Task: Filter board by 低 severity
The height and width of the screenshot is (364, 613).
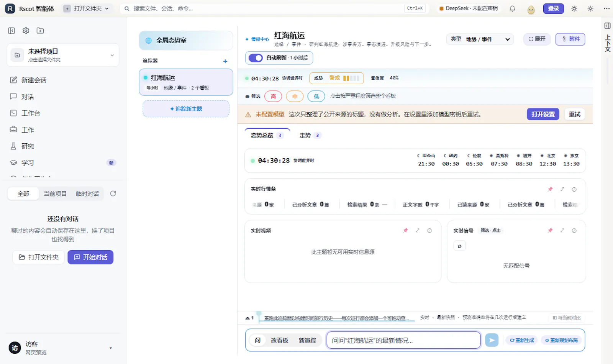Action: point(316,96)
